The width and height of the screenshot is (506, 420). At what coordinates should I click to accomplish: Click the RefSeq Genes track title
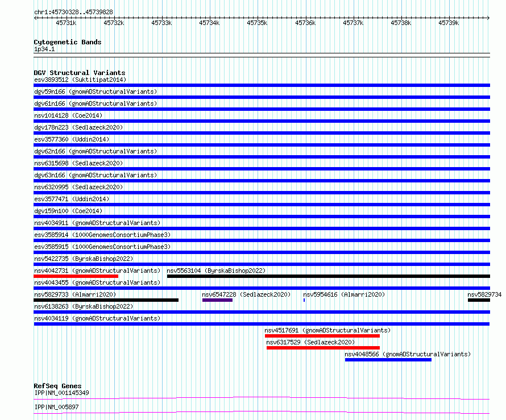tap(57, 386)
